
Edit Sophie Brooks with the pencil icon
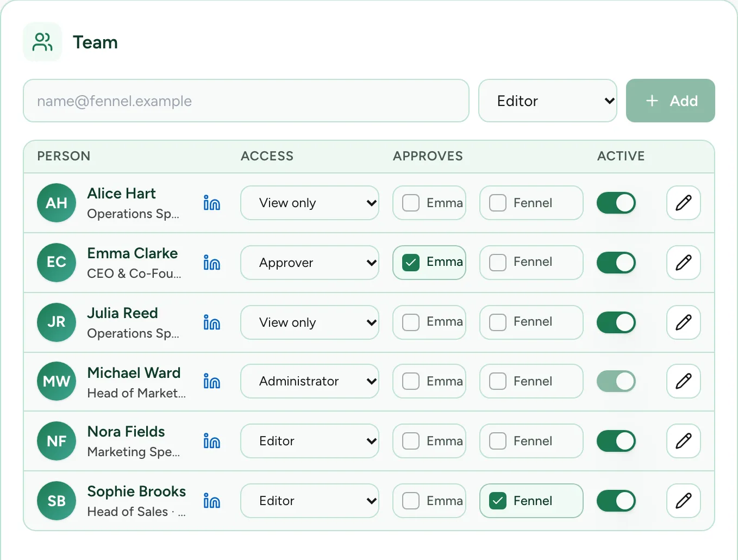point(684,501)
